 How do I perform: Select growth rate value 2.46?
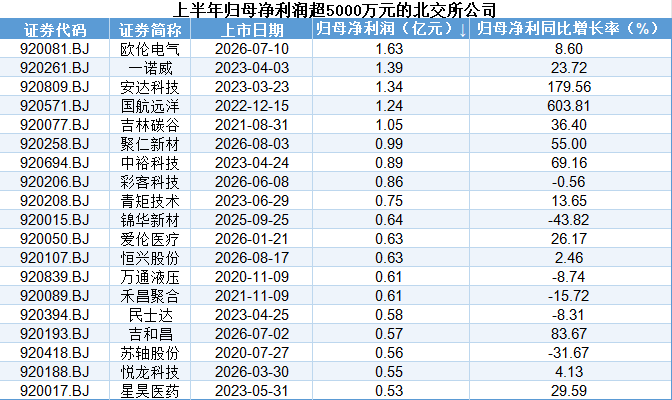tap(569, 258)
